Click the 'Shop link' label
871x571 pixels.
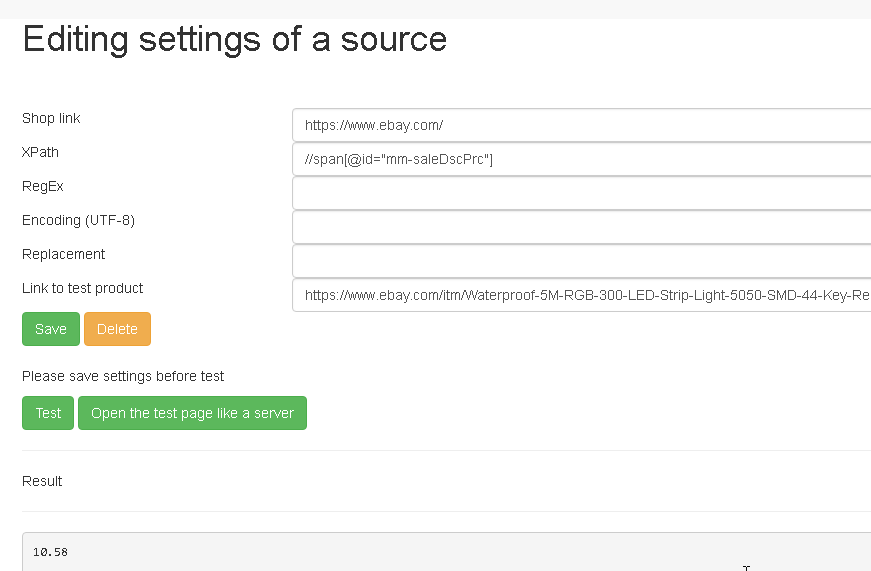pos(51,118)
